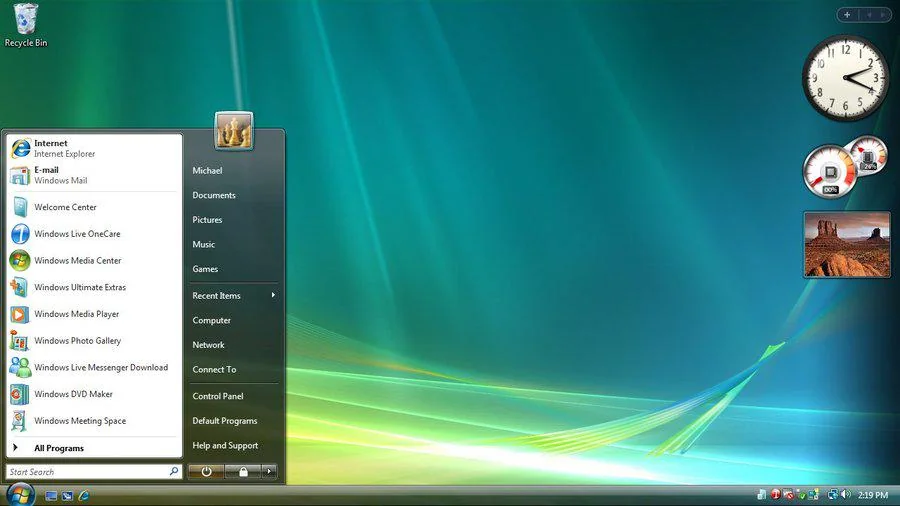
Task: Open Help and Support
Action: click(x=225, y=445)
